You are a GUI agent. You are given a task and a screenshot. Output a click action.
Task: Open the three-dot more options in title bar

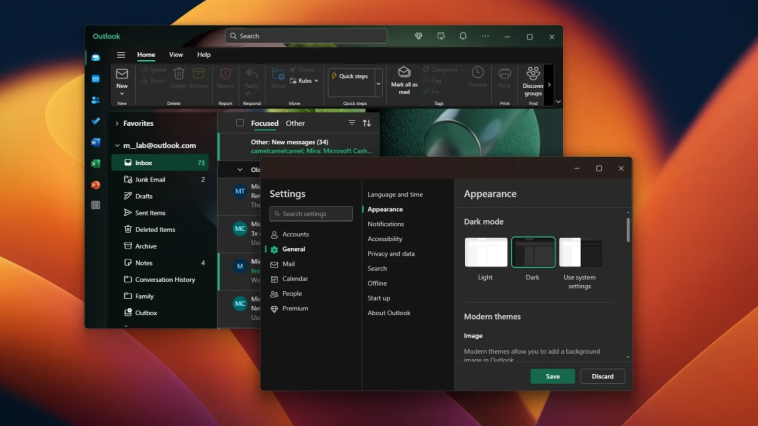(x=485, y=36)
